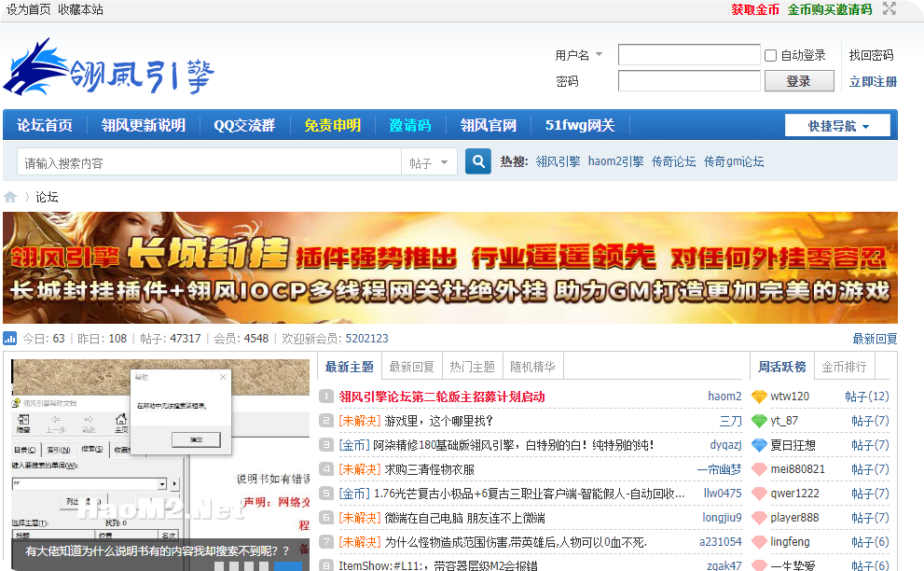Select the 金币排行 ranking tab
The width and height of the screenshot is (924, 571).
coord(844,367)
